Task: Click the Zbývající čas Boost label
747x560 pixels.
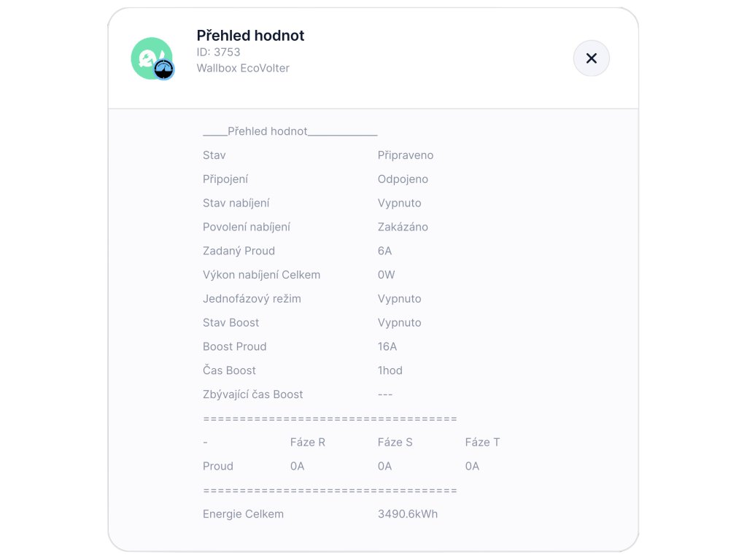Action: tap(252, 394)
